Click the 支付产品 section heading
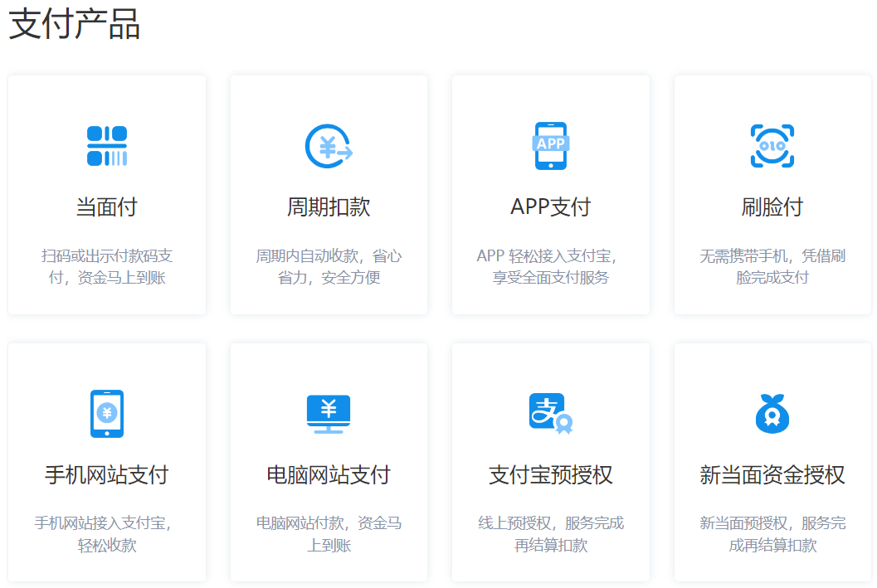The image size is (877, 588). (75, 25)
